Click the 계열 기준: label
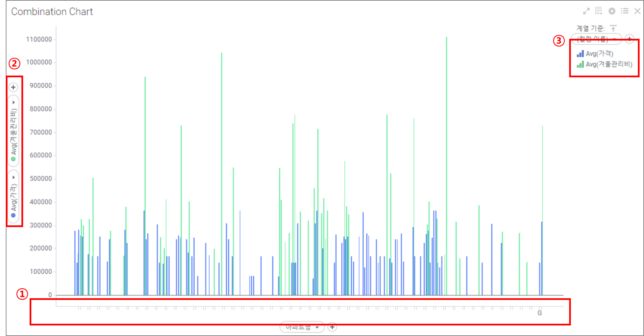This screenshot has width=644, height=336. [591, 28]
